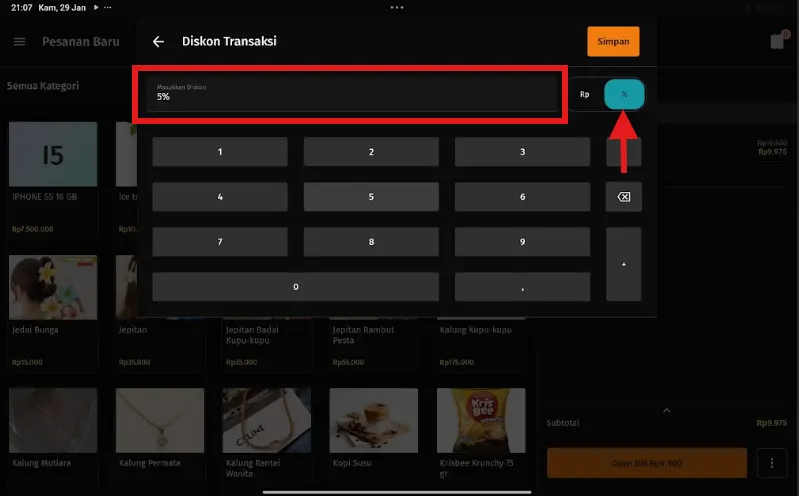Tap keypad number 9
The width and height of the screenshot is (799, 496).
click(522, 242)
